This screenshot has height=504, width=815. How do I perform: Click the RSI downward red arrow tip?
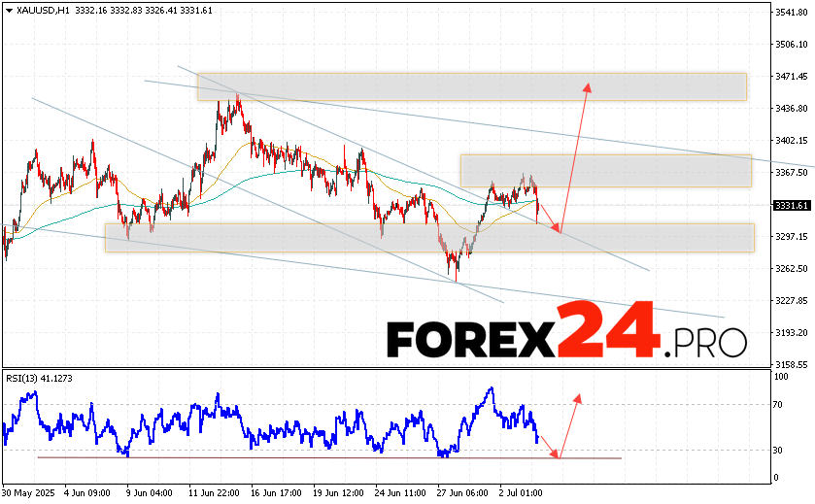(x=558, y=456)
